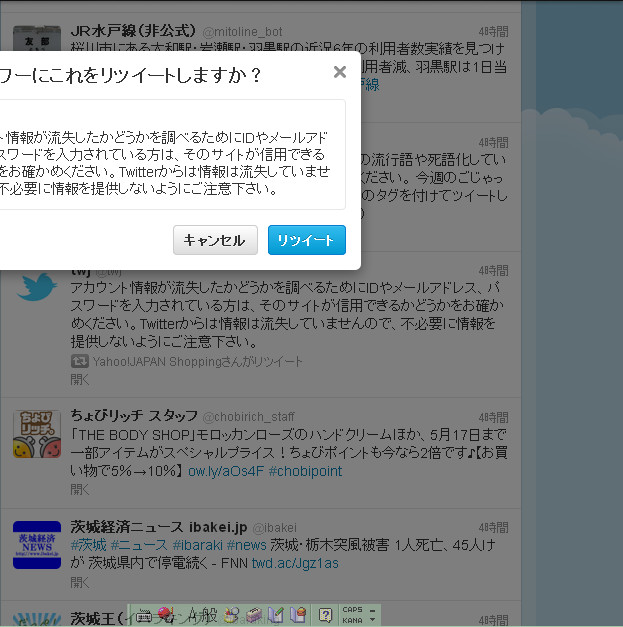Open the IME pad pencil cup icon

[232, 615]
